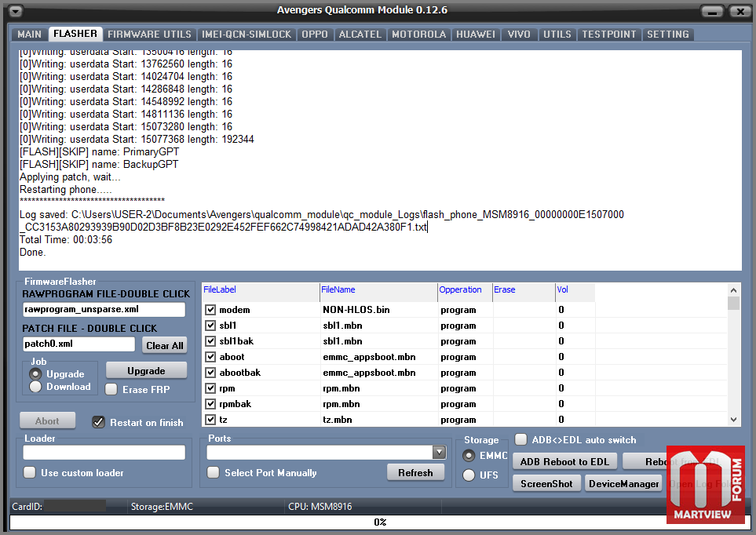
Task: Open the IMEI-QCN-SIMLOCK tab
Action: click(247, 35)
